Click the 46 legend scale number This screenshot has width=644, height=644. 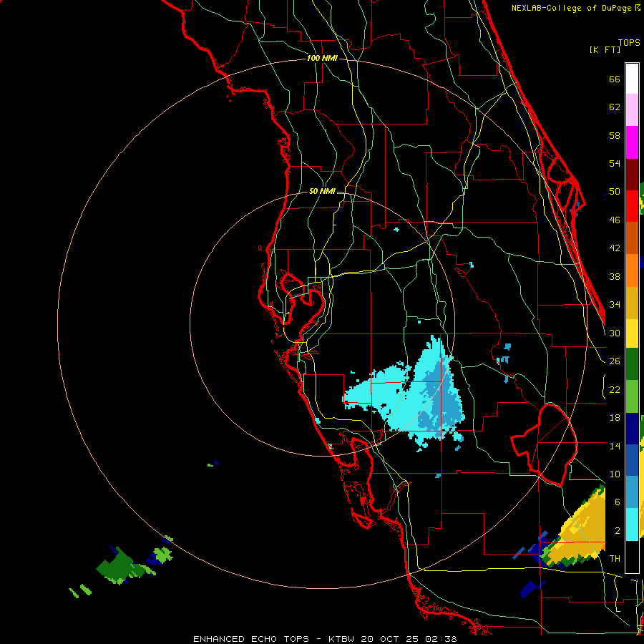point(615,220)
